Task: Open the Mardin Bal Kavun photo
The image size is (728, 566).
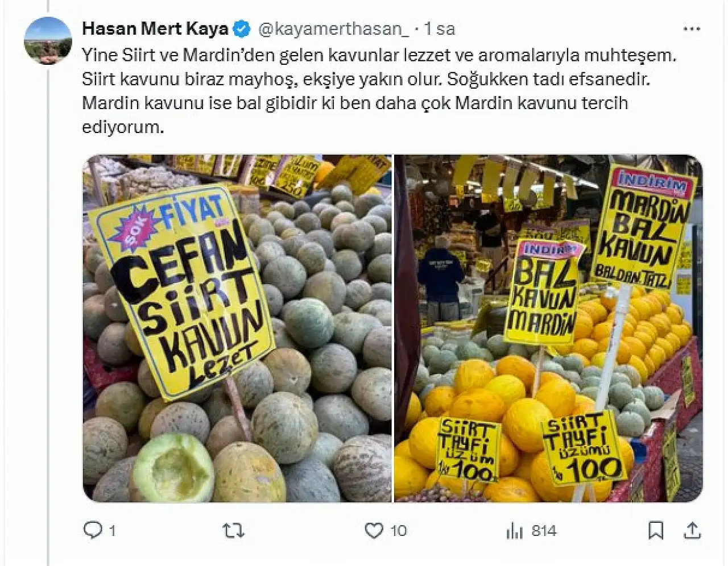Action: [548, 328]
